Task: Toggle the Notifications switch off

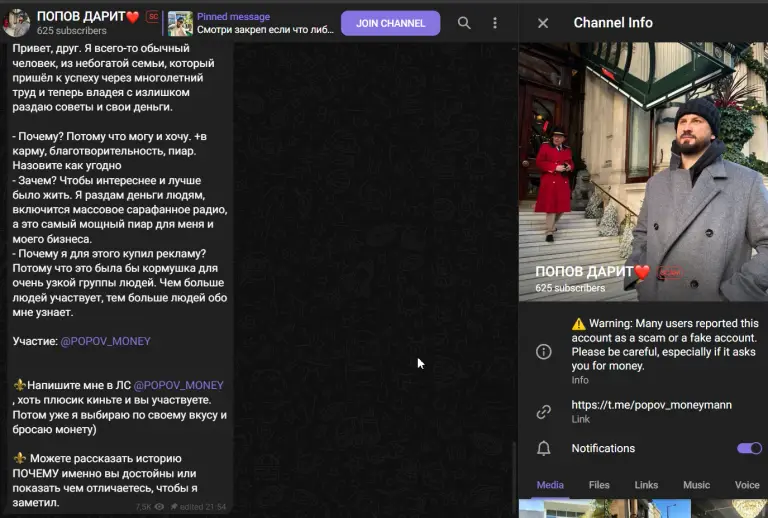Action: click(x=749, y=448)
